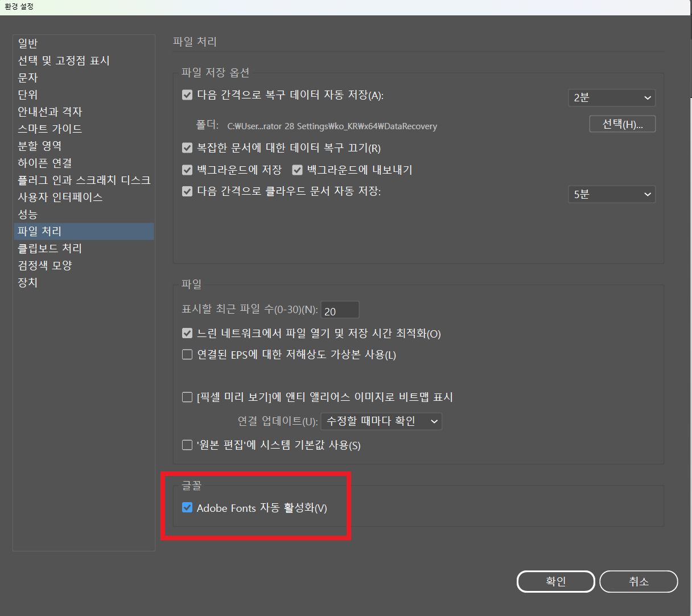Click the DataRecovery folder path text
Image resolution: width=692 pixels, height=616 pixels.
(x=332, y=126)
